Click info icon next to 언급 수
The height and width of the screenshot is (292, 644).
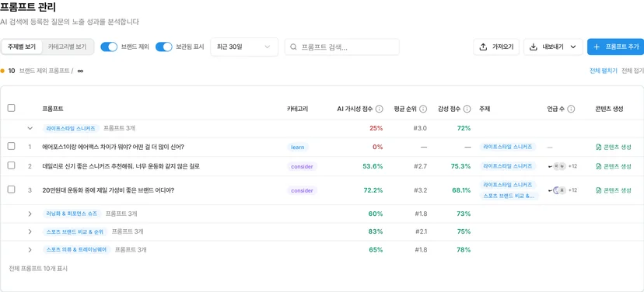coord(571,109)
